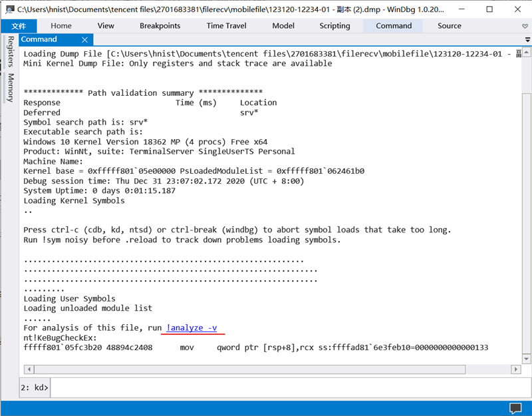
Task: Click the vertical scrollbar up arrow
Action: point(526,53)
